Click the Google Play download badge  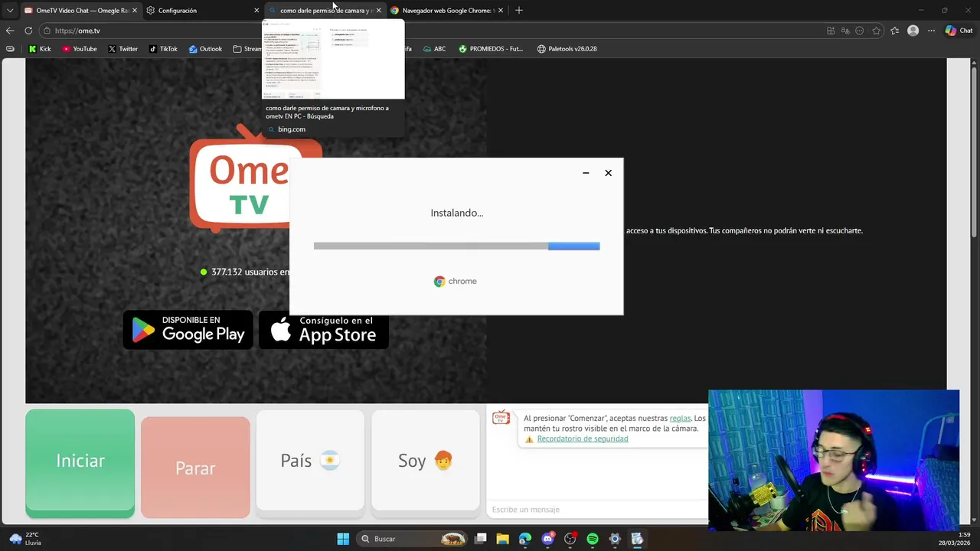coord(188,329)
